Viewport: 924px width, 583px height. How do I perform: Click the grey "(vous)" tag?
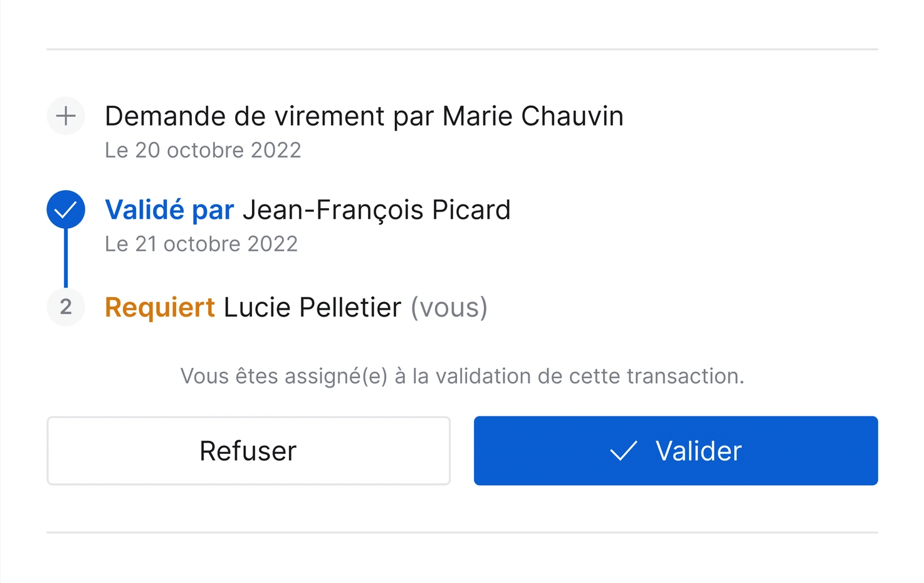click(x=449, y=307)
